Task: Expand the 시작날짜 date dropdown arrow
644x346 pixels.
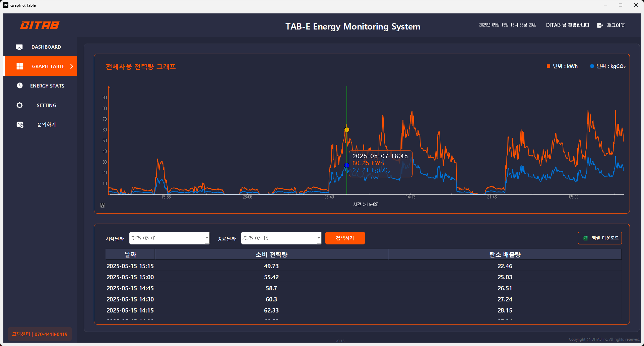Action: (207, 238)
